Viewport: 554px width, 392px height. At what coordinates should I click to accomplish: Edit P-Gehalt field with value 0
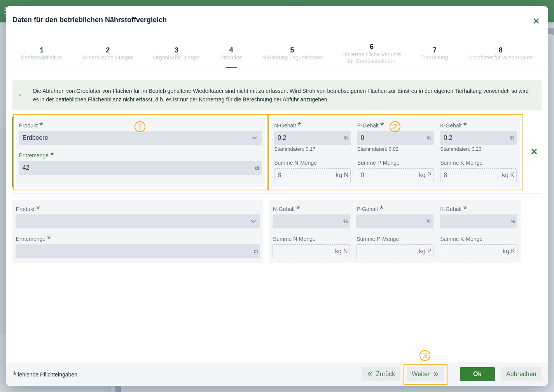395,138
